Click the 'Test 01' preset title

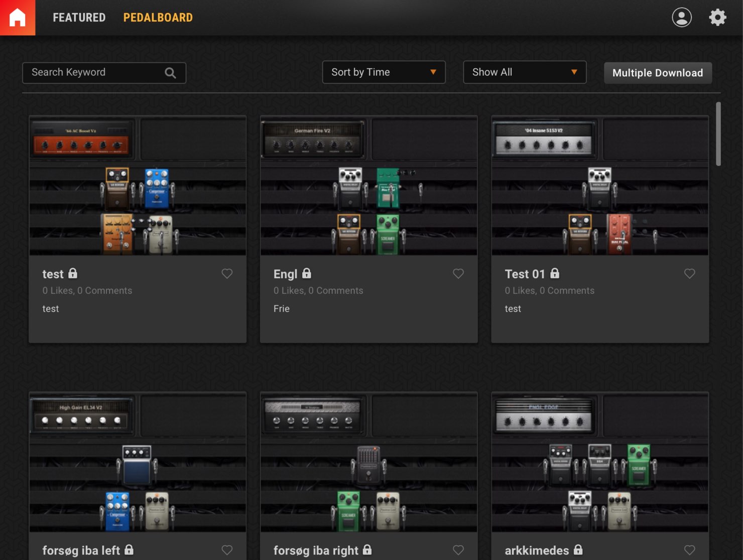point(525,274)
